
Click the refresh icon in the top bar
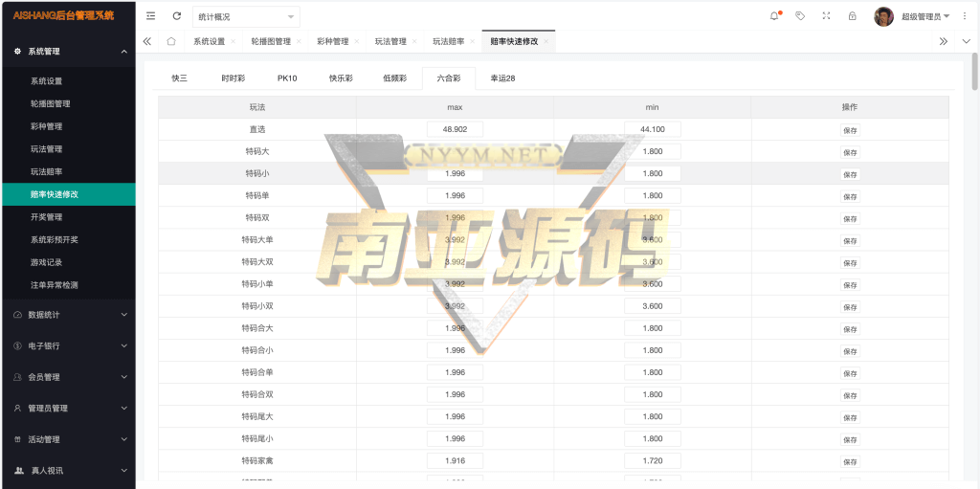pyautogui.click(x=176, y=16)
